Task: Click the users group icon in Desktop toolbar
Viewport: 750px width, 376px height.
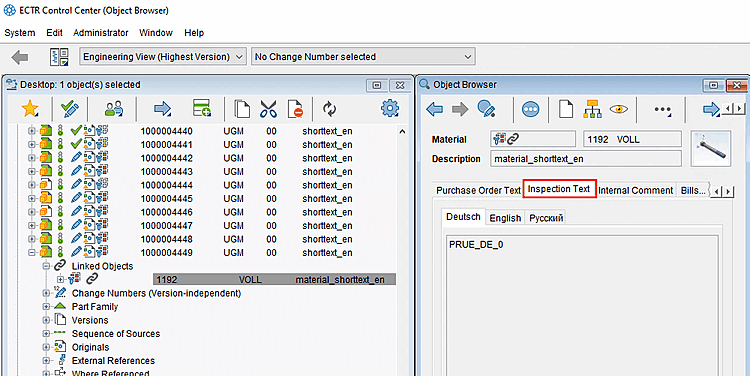Action: 114,109
